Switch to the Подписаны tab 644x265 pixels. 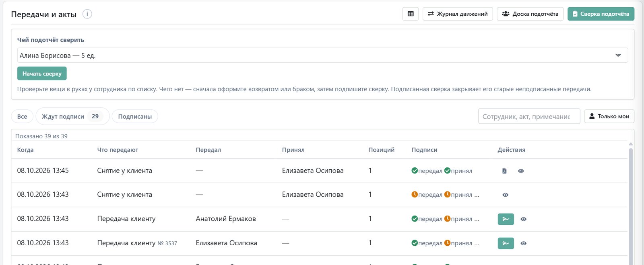pos(135,116)
